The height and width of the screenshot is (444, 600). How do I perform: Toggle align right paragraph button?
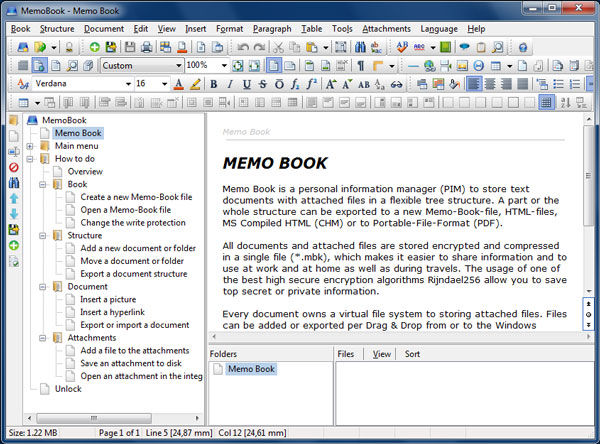tap(506, 84)
